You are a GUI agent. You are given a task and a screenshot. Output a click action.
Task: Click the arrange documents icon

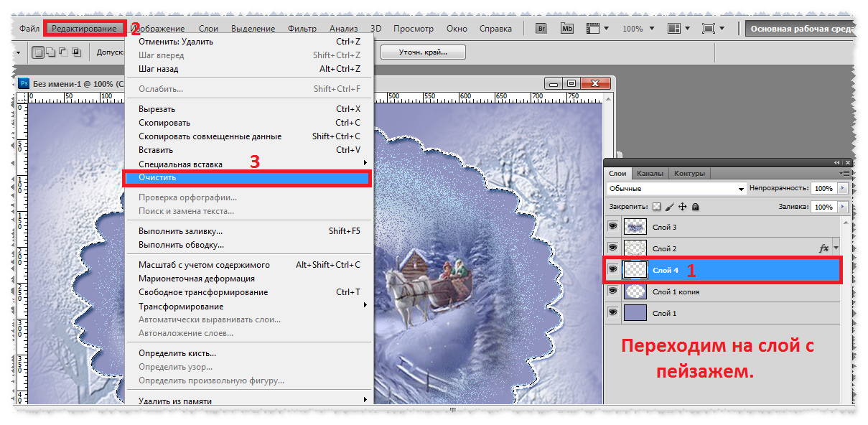tap(673, 29)
